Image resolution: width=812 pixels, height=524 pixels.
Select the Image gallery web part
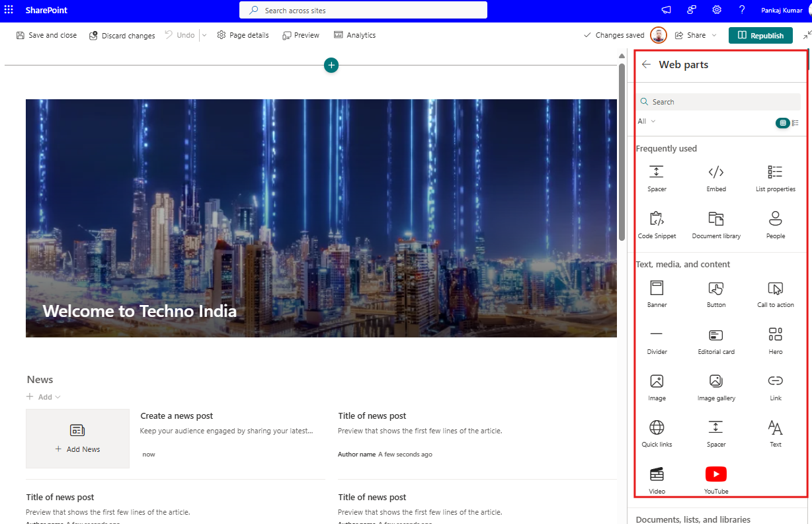pos(715,386)
